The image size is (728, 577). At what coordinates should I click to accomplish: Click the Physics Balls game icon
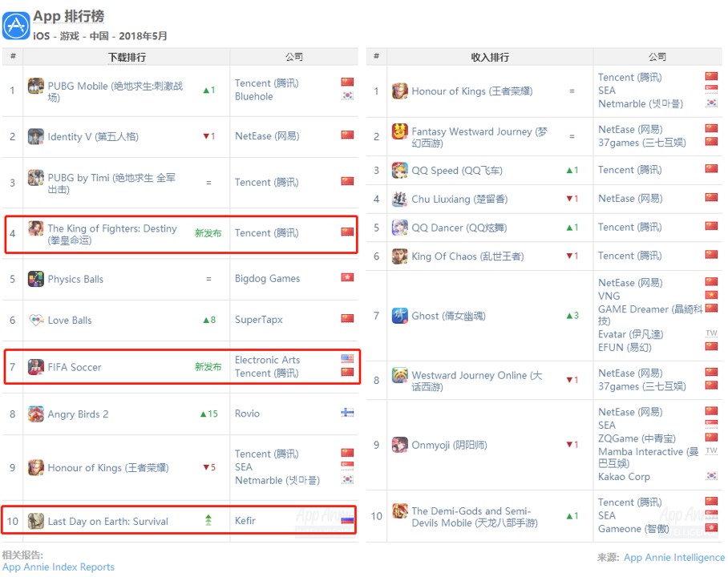[x=36, y=279]
